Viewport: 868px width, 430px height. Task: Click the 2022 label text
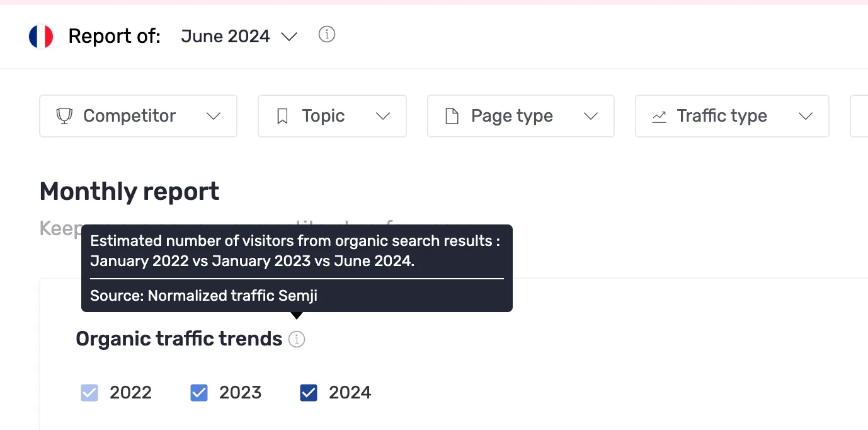coord(130,393)
